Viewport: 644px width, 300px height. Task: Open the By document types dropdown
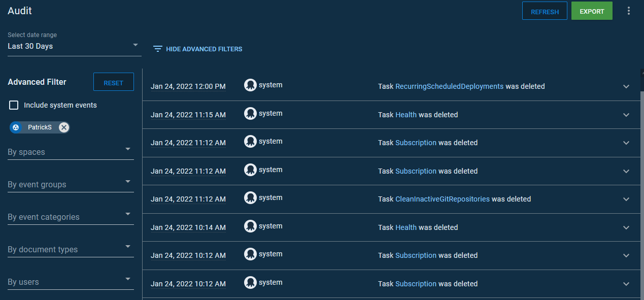click(x=71, y=249)
